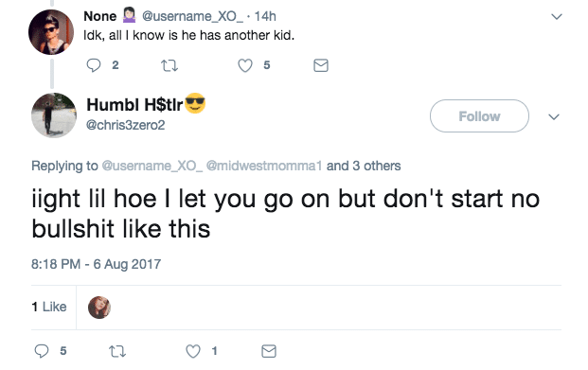Open Humbl H$tlr profile picture
The width and height of the screenshot is (588, 370).
coord(54,115)
